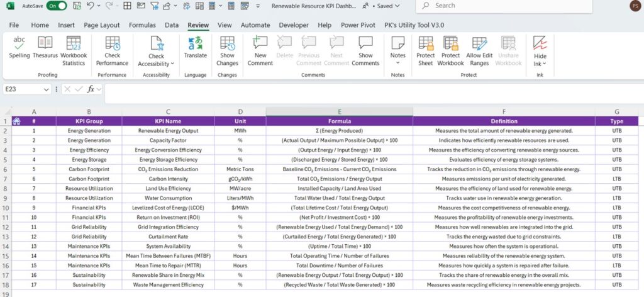Click the Name Box showing E23
The height and width of the screenshot is (297, 644).
point(23,89)
